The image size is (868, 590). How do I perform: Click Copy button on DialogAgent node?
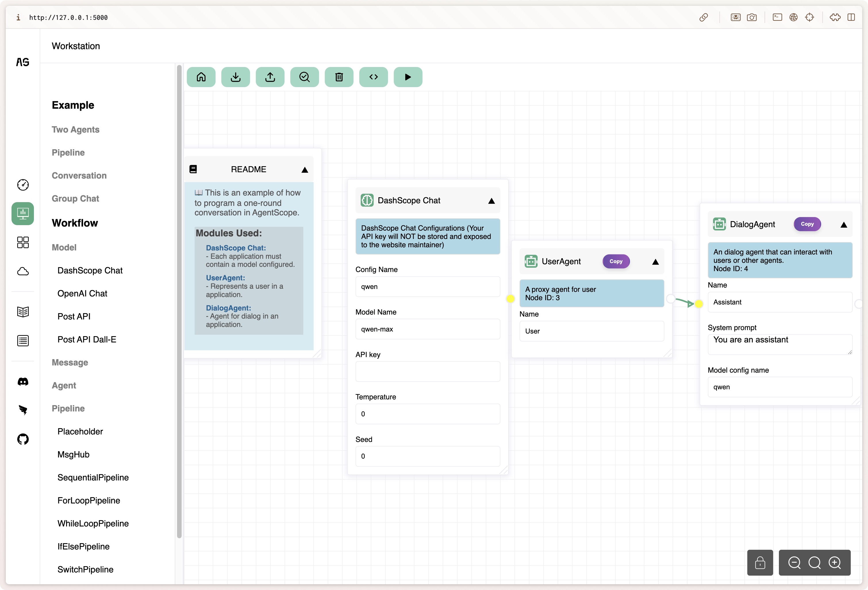807,224
